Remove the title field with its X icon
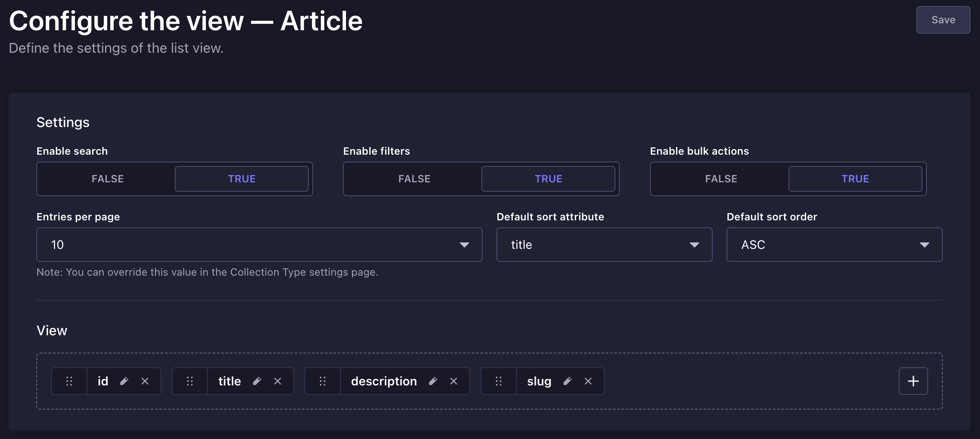980x439 pixels. (x=278, y=381)
